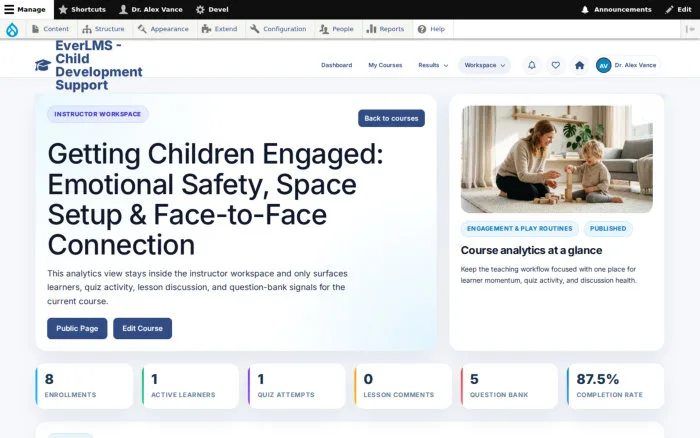The width and height of the screenshot is (700, 438).
Task: Open the Extend admin menu
Action: pos(220,29)
